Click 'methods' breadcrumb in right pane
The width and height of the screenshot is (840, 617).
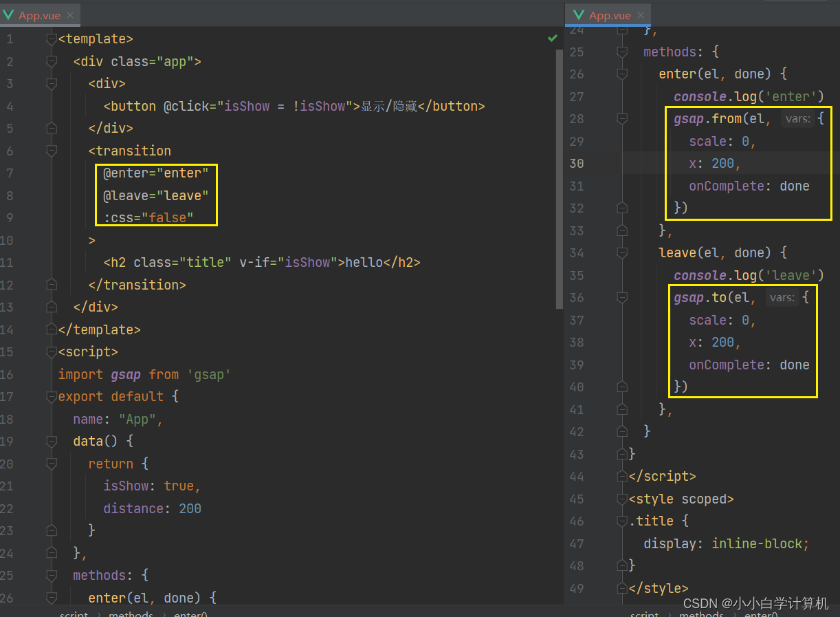(x=701, y=613)
